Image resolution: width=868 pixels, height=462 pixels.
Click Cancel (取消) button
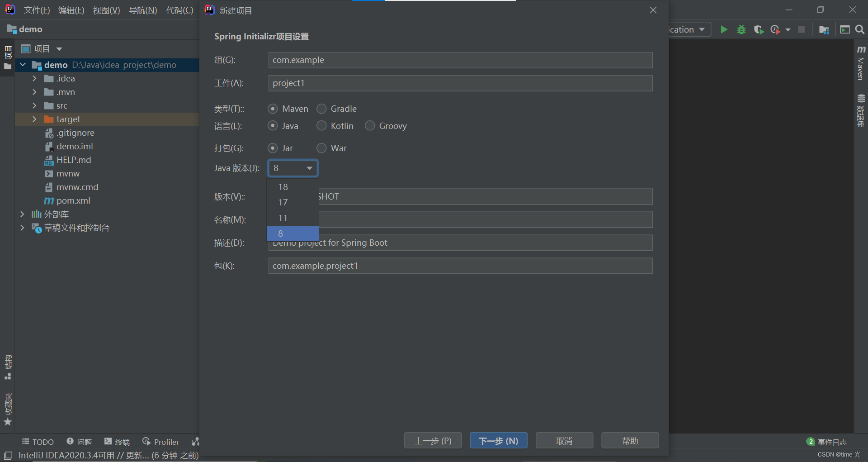(x=564, y=440)
